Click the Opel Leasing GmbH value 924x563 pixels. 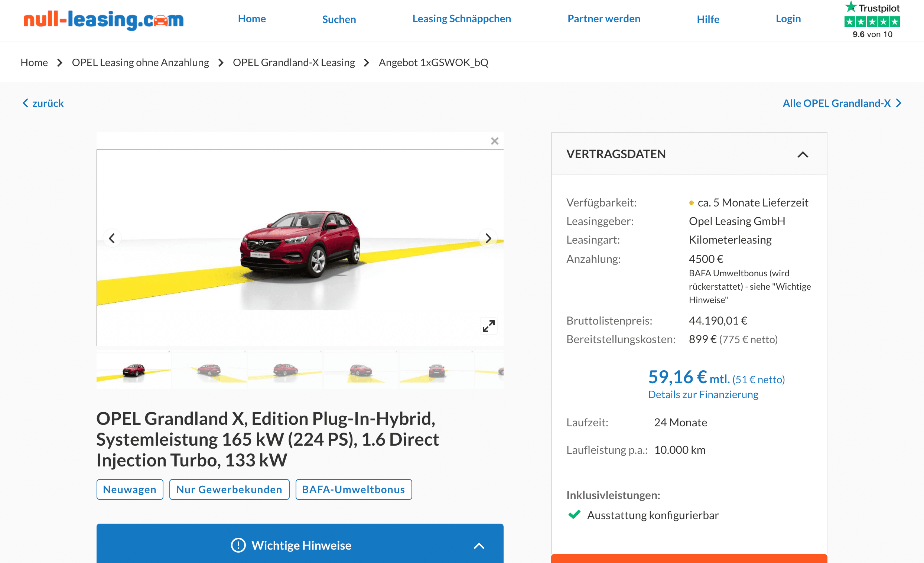click(x=737, y=221)
